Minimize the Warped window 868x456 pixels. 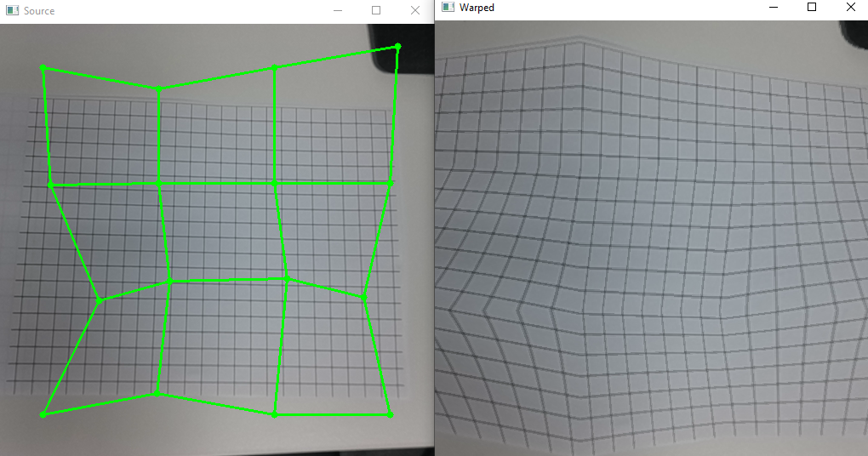point(774,7)
